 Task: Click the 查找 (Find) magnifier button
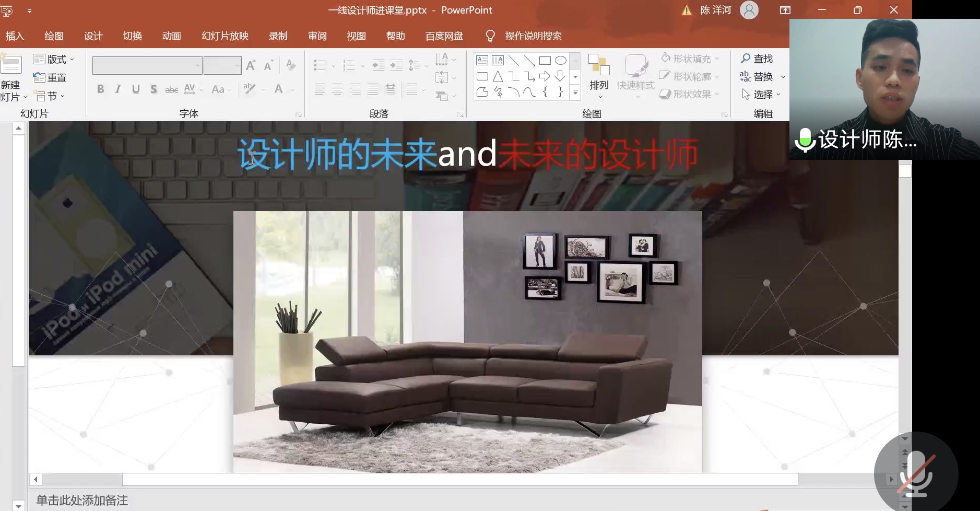[x=757, y=59]
